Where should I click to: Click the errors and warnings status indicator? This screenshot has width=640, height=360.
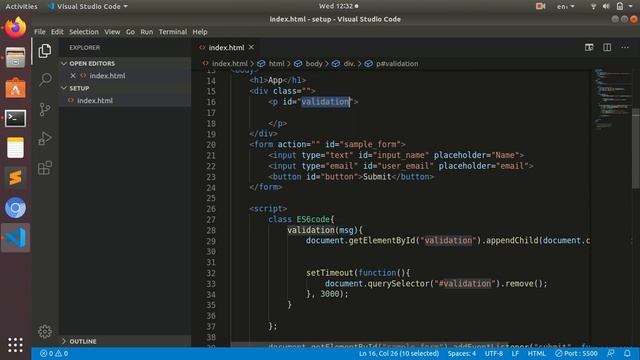54,353
